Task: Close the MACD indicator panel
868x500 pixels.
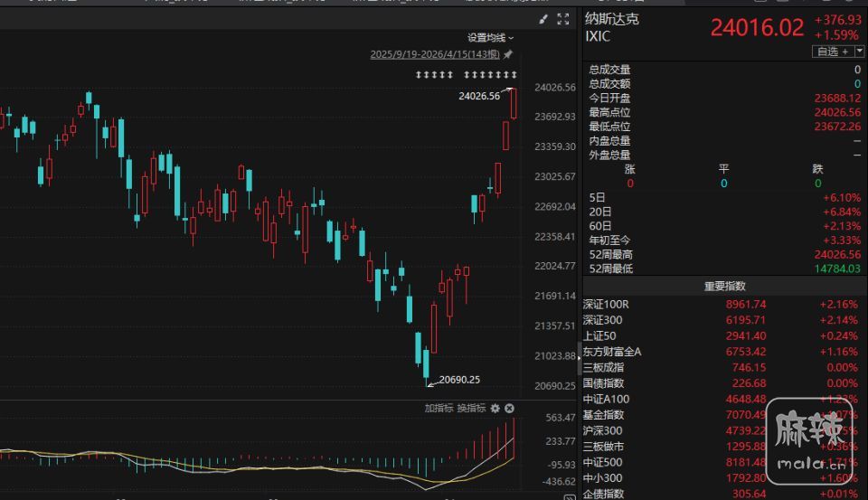Action: tap(509, 409)
